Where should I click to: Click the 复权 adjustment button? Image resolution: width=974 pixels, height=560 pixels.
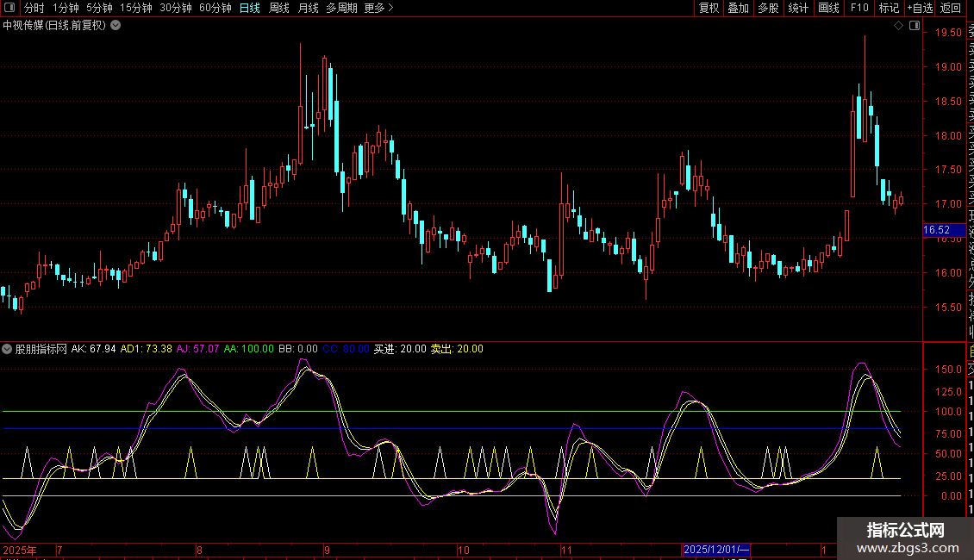pyautogui.click(x=709, y=8)
